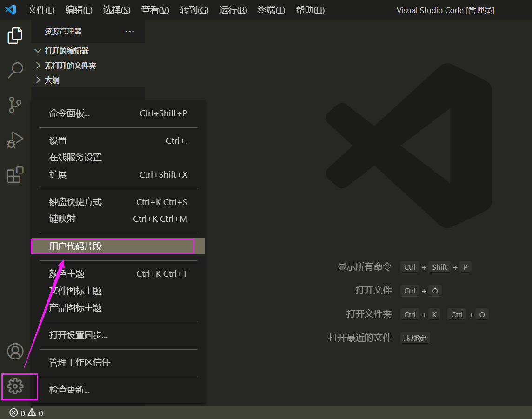Open the 帮助(H) menu
The image size is (532, 419).
[310, 10]
